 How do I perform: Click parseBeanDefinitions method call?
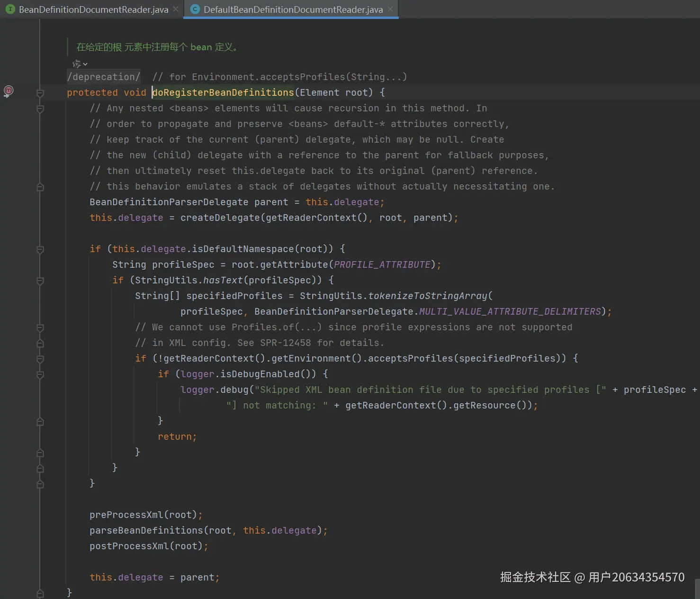tap(146, 530)
